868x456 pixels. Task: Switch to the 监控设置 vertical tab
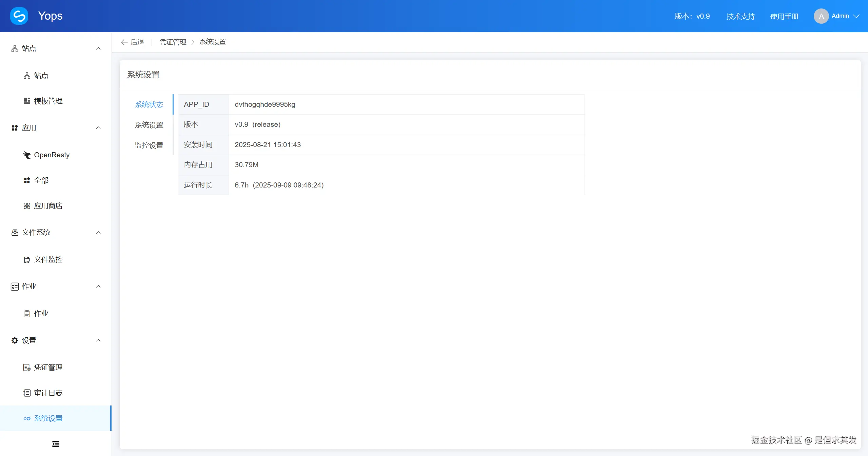click(x=149, y=145)
